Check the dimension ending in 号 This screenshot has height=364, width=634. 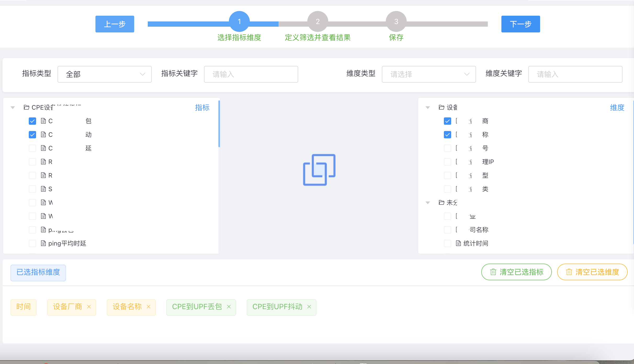tap(448, 148)
